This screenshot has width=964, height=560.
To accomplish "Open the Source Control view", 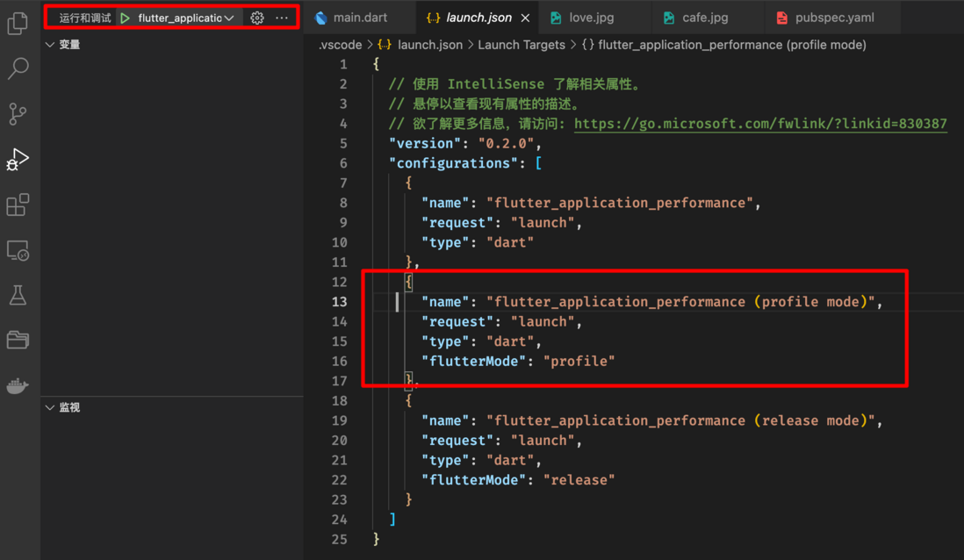I will (18, 114).
